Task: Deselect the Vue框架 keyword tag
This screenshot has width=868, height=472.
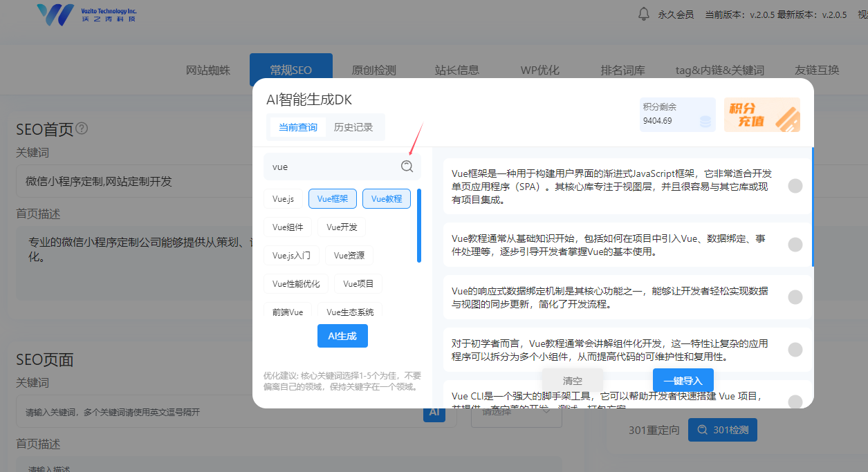Action: pyautogui.click(x=333, y=199)
